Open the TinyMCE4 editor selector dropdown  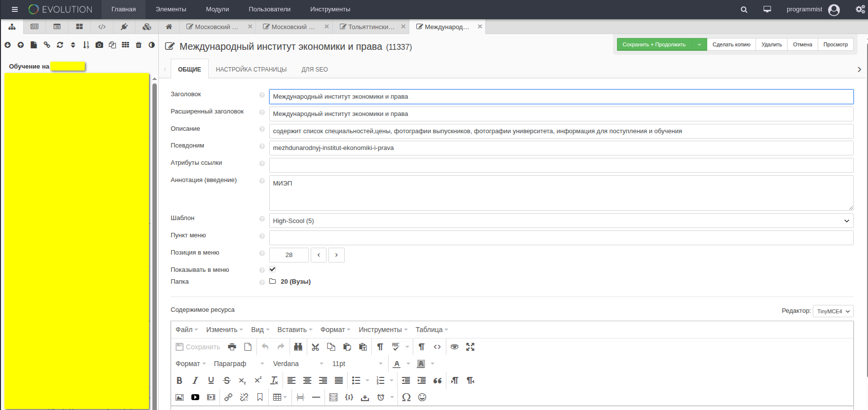(833, 311)
